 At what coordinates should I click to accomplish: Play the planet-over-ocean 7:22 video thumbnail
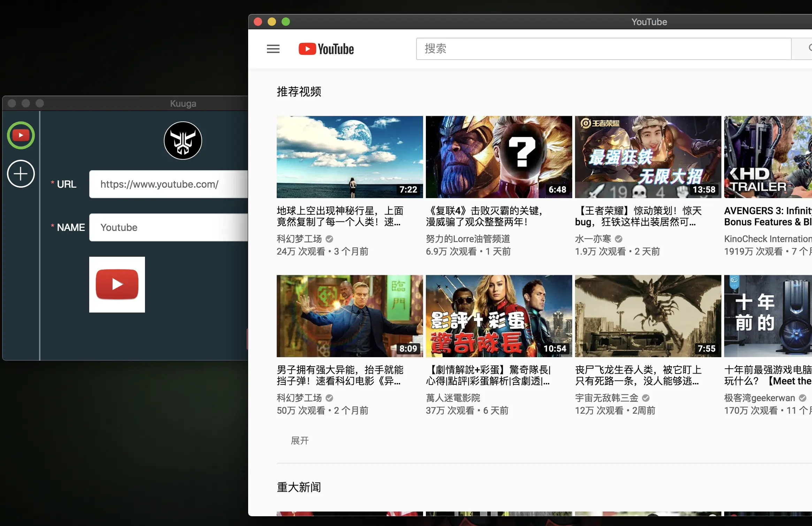(350, 157)
